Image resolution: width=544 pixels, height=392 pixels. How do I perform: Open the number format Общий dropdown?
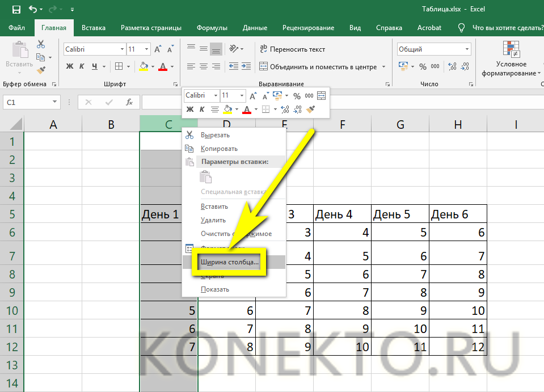point(467,49)
